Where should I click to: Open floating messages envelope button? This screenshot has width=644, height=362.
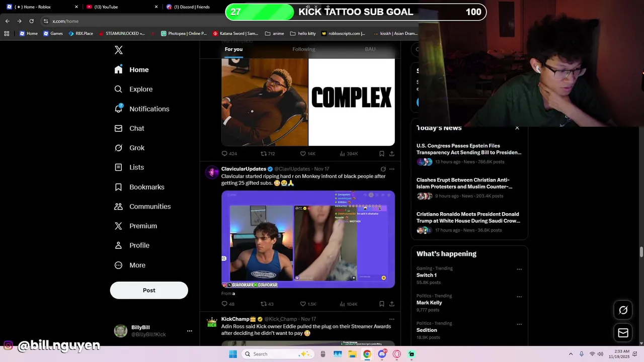pyautogui.click(x=623, y=332)
